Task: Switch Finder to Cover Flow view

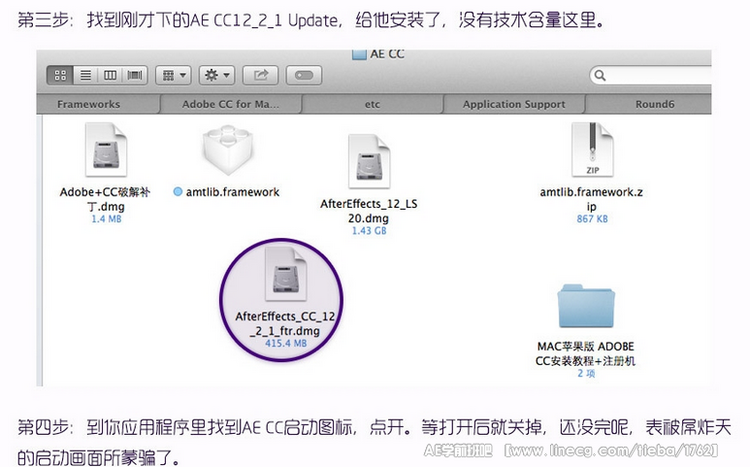Action: tap(135, 75)
